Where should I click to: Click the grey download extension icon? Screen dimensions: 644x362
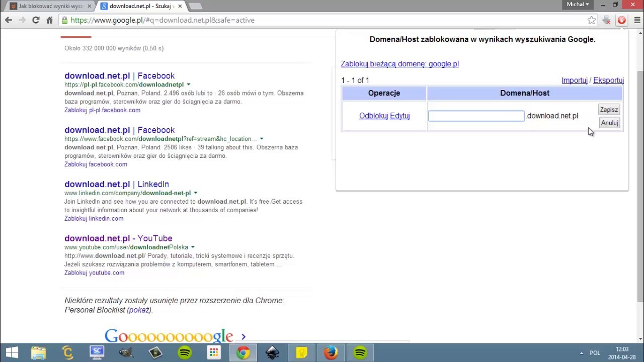point(607,20)
